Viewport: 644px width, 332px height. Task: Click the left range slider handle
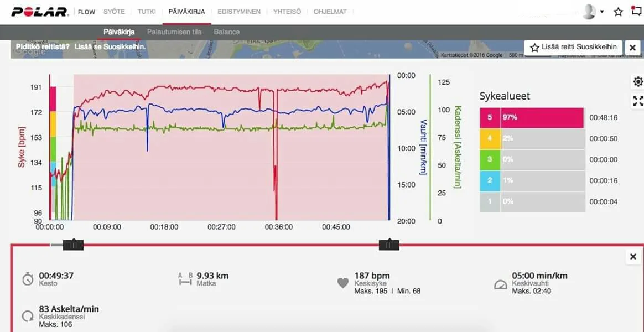coord(73,245)
